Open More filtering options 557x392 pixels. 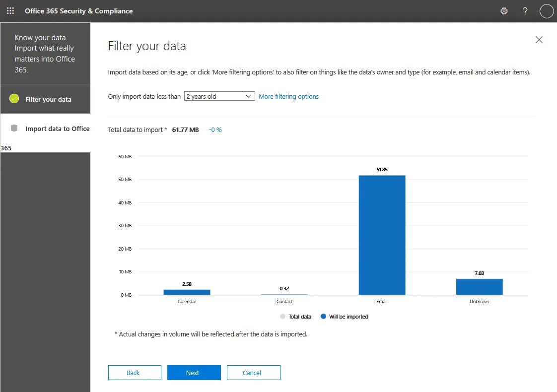pos(288,96)
